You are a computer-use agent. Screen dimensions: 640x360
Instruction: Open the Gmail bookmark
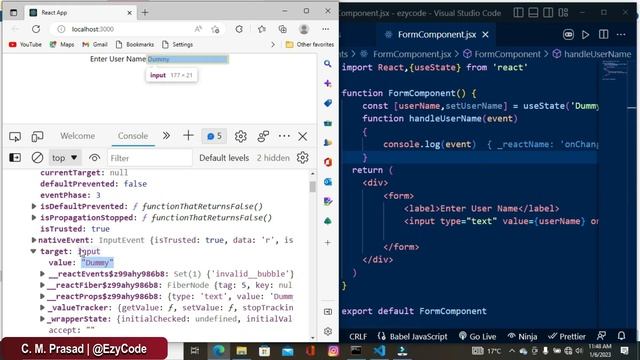point(95,44)
